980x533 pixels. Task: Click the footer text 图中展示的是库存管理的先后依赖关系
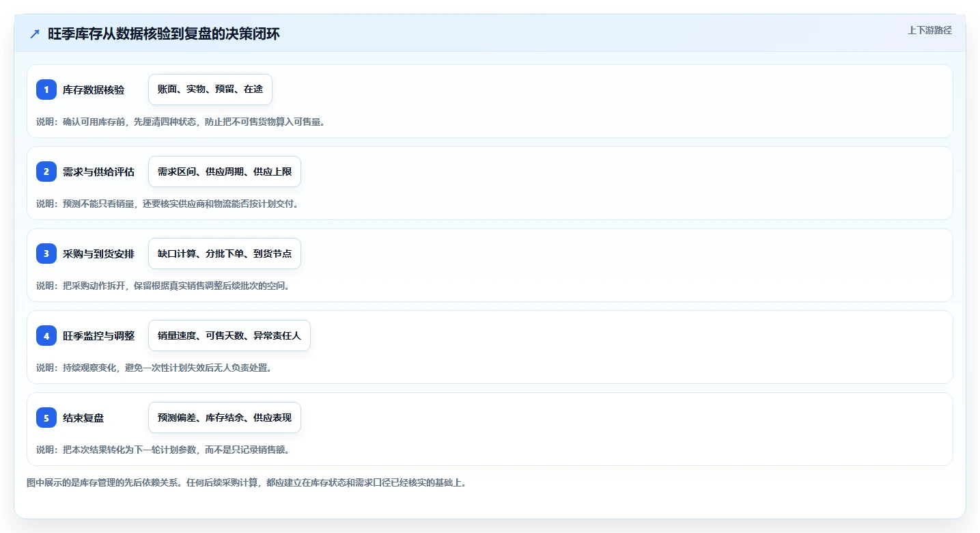tap(246, 482)
